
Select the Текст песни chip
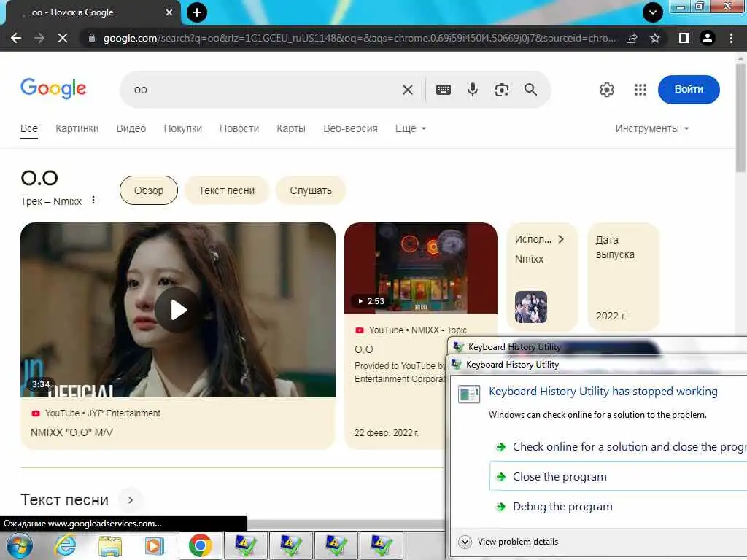227,190
